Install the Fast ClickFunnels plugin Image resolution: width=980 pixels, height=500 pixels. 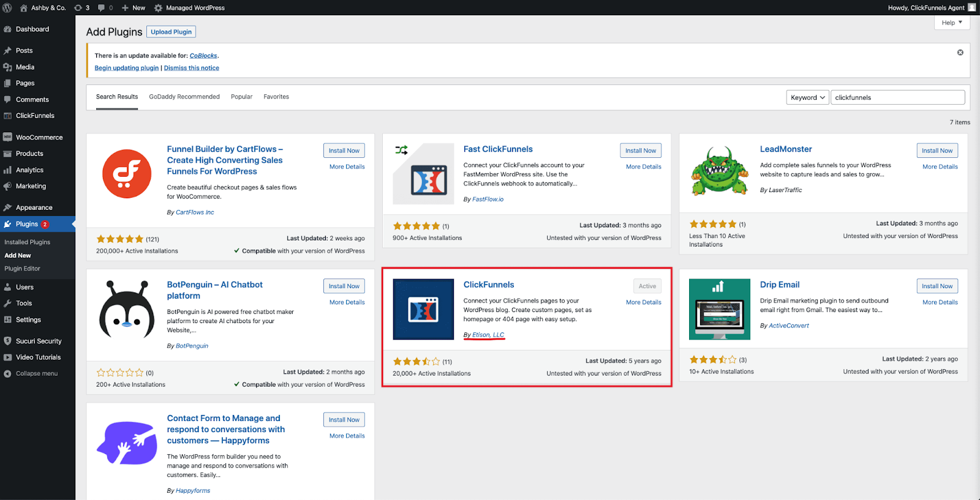pyautogui.click(x=641, y=151)
